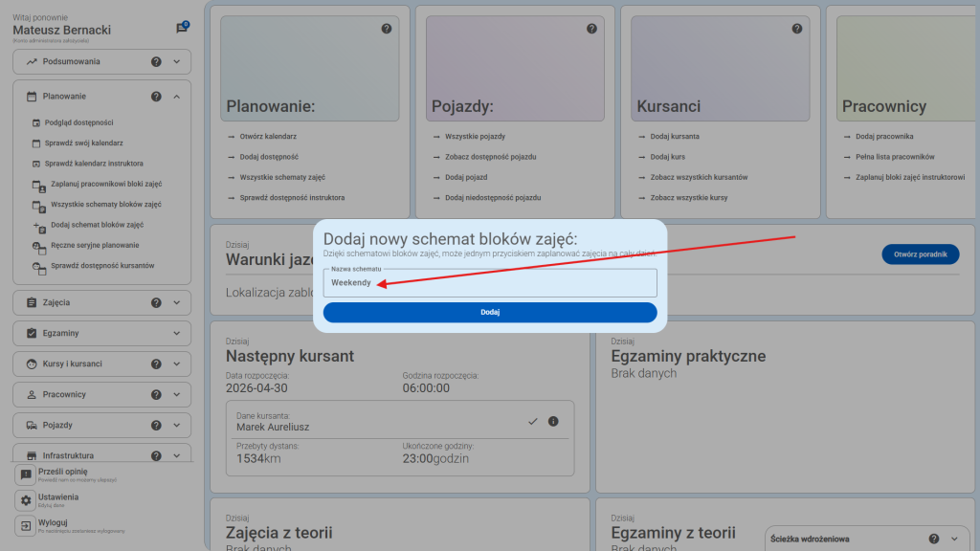The width and height of the screenshot is (980, 551).
Task: Click the Otwórz poradnik button
Action: pyautogui.click(x=920, y=254)
